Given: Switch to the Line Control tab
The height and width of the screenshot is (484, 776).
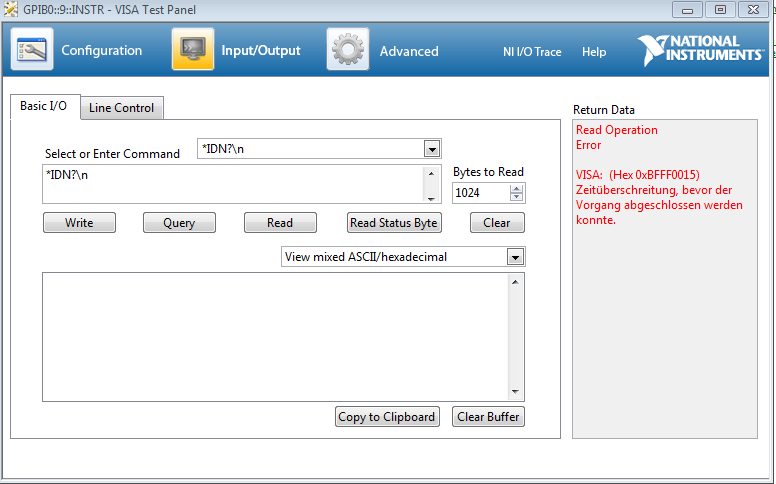Looking at the screenshot, I should pos(122,108).
